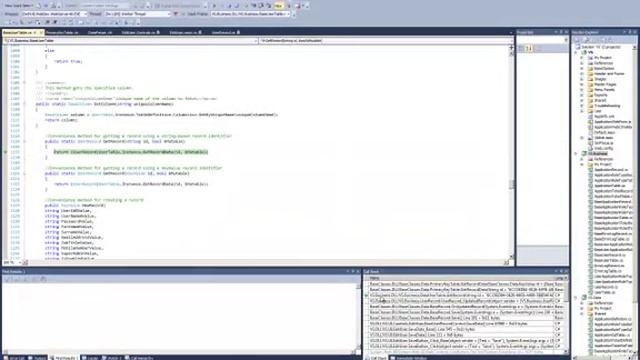
Task: Select the Troubleshooting folder
Action: (x=607, y=105)
